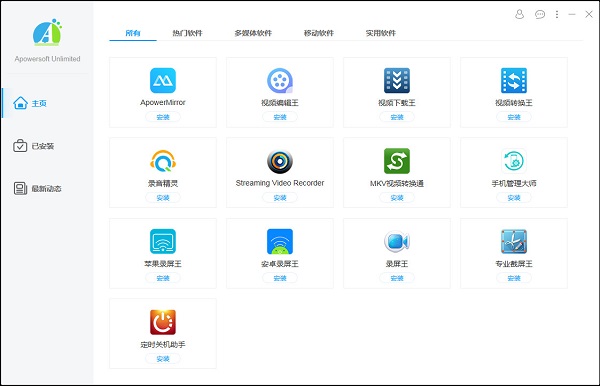
Task: Click the 专业截屏王 scissors icon
Action: click(x=514, y=241)
